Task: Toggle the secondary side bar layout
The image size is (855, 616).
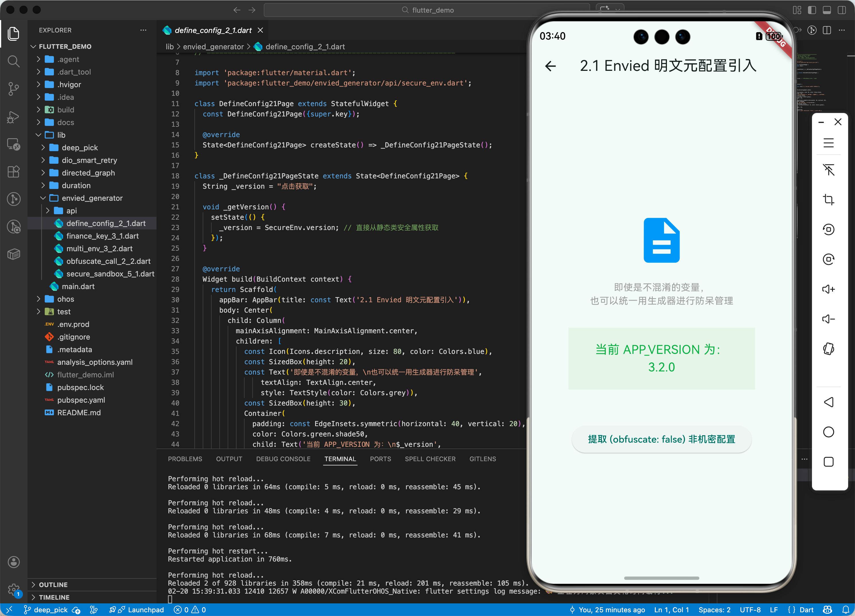Action: pyautogui.click(x=842, y=10)
